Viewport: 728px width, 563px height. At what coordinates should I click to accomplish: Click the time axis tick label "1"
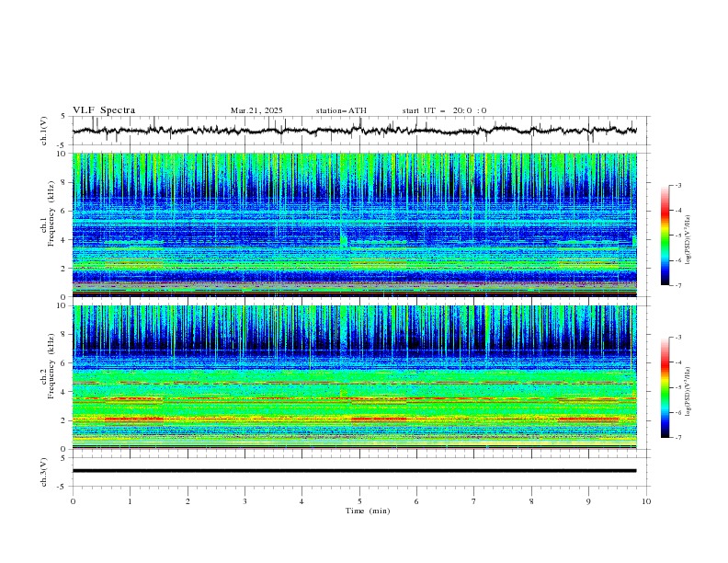point(130,501)
